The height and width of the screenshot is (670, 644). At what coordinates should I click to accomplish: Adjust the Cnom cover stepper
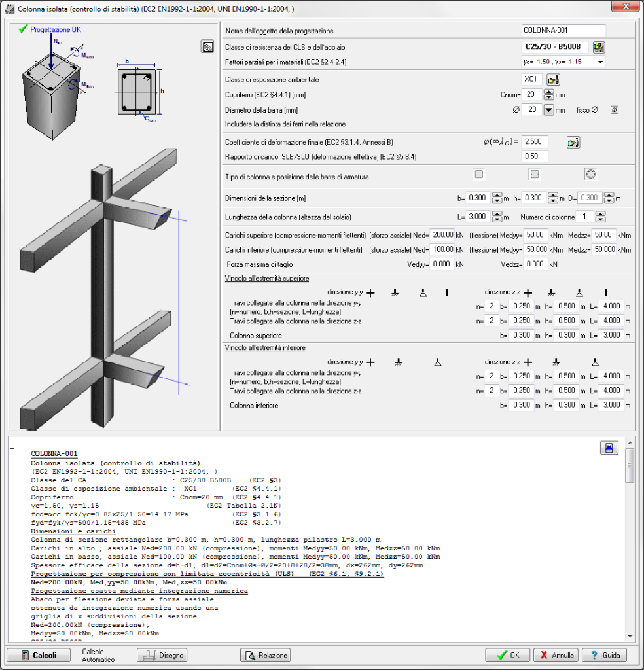click(548, 94)
